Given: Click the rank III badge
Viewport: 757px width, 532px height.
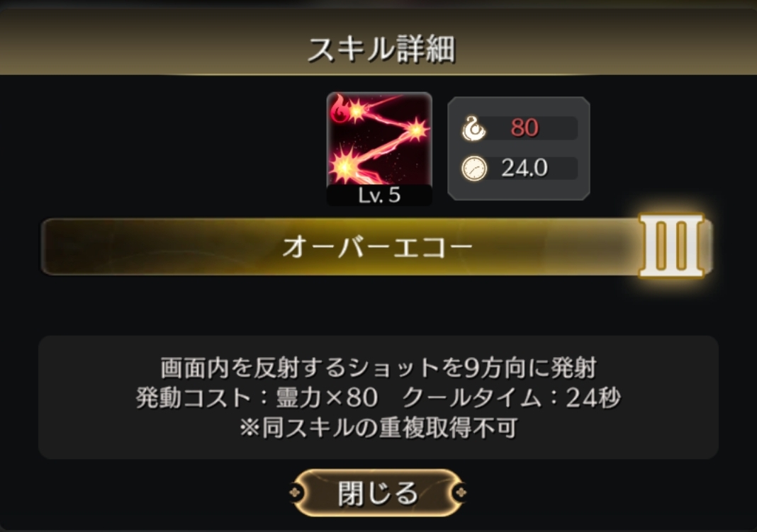Looking at the screenshot, I should [x=672, y=246].
